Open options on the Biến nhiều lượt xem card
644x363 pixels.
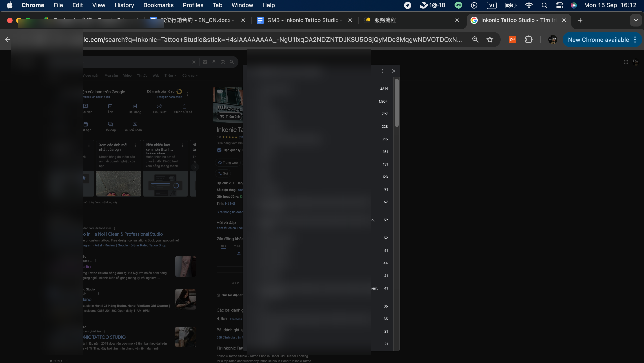[182, 145]
